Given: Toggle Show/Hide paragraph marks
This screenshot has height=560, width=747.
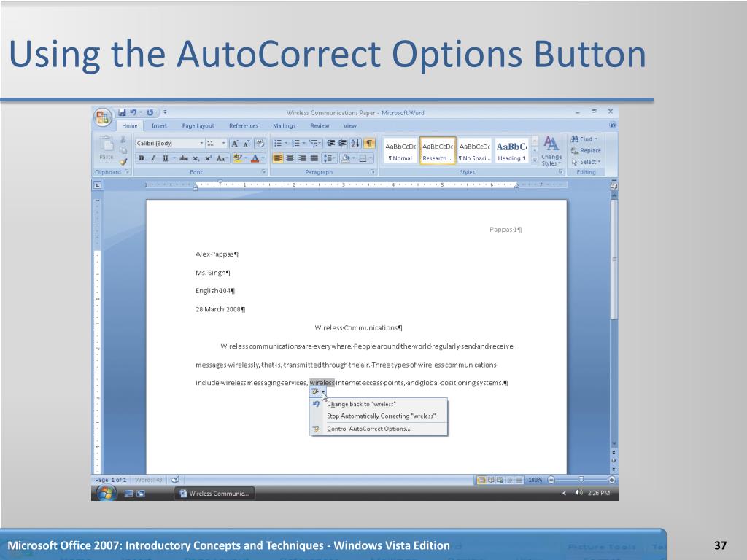Looking at the screenshot, I should [x=369, y=144].
